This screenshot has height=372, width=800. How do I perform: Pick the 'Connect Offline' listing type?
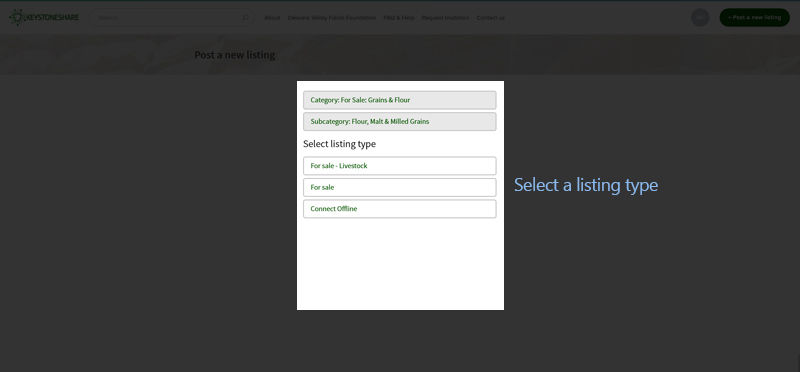click(x=399, y=209)
